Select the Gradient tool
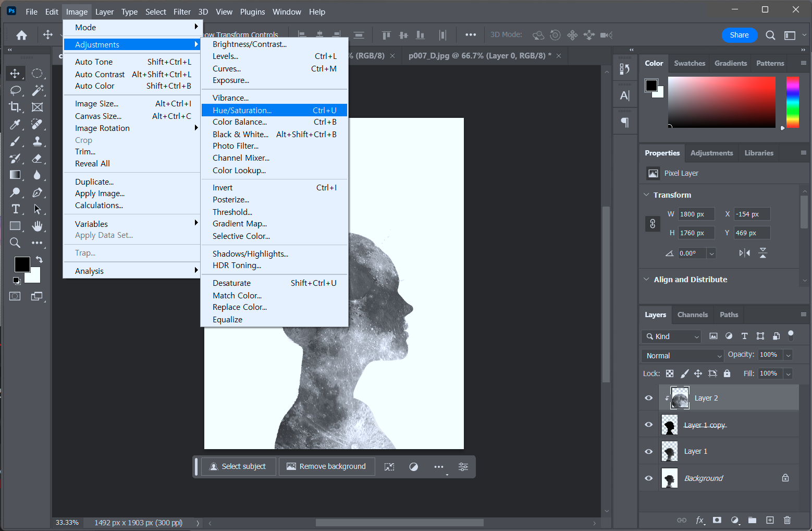812x531 pixels. click(15, 175)
